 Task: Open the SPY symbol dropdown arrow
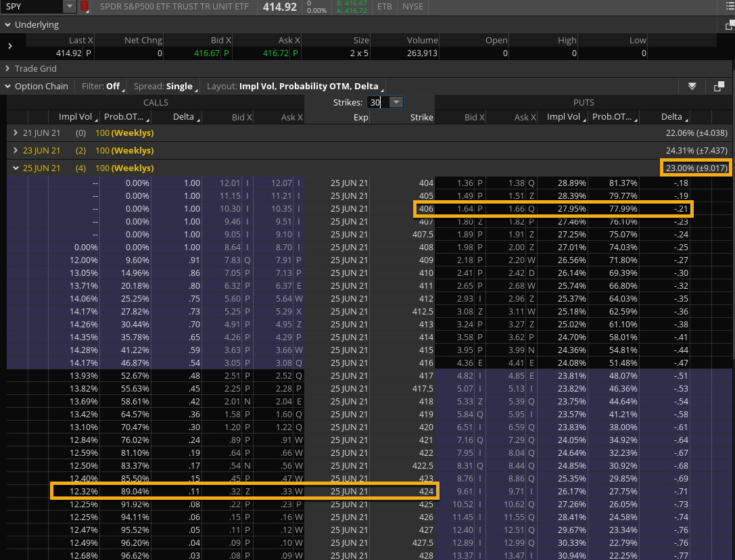click(x=70, y=7)
